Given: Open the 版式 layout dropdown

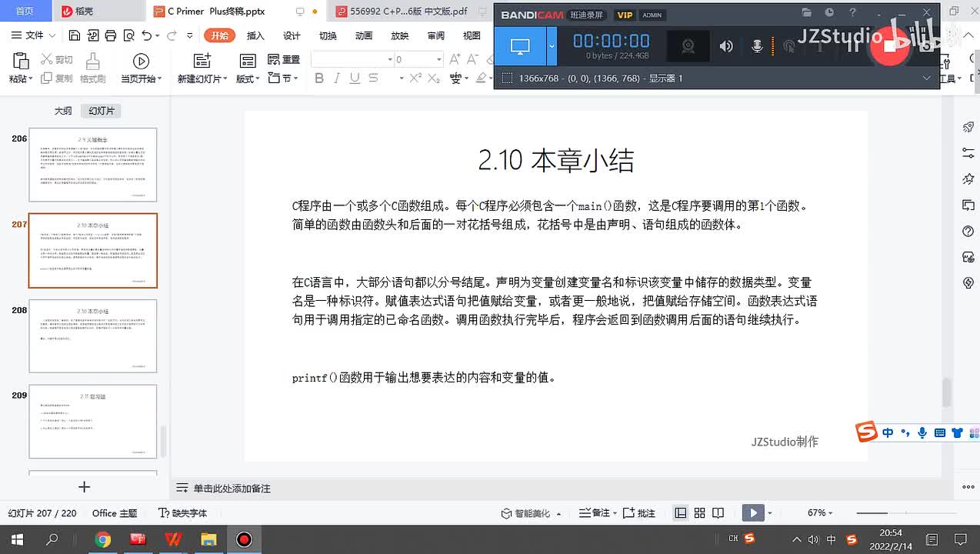Looking at the screenshot, I should [x=248, y=78].
